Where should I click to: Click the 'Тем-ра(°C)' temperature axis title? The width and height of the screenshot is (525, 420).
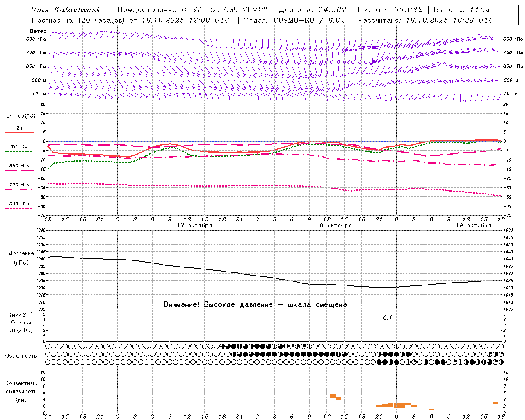click(x=19, y=116)
